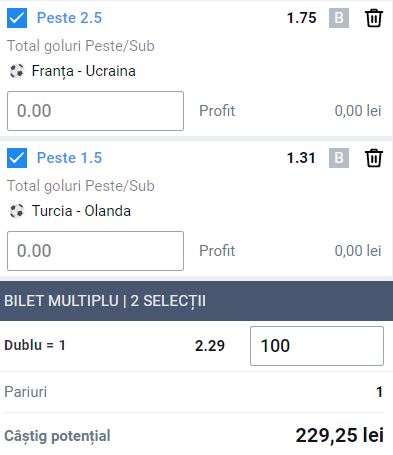The width and height of the screenshot is (393, 455).
Task: Open the Peste 1.5 selection link
Action: point(69,158)
